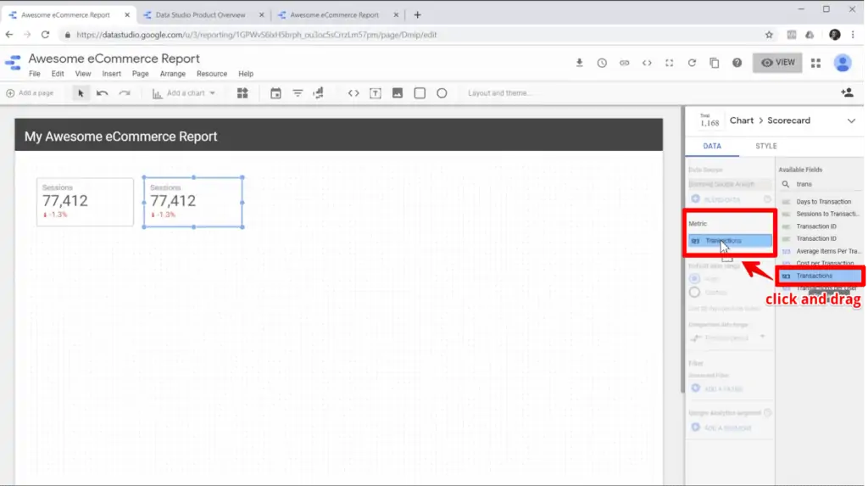This screenshot has width=868, height=486.
Task: Insert an image element
Action: [x=398, y=93]
